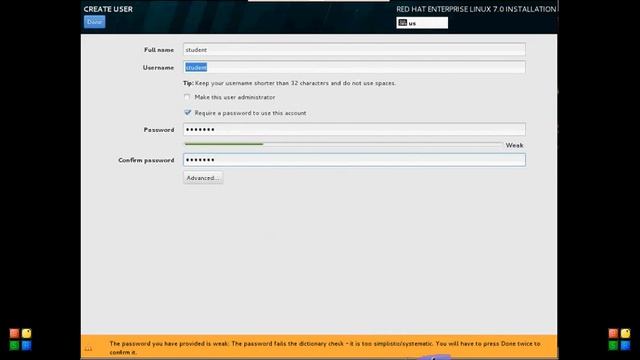Enable Make this user administrator checkbox

tap(187, 97)
